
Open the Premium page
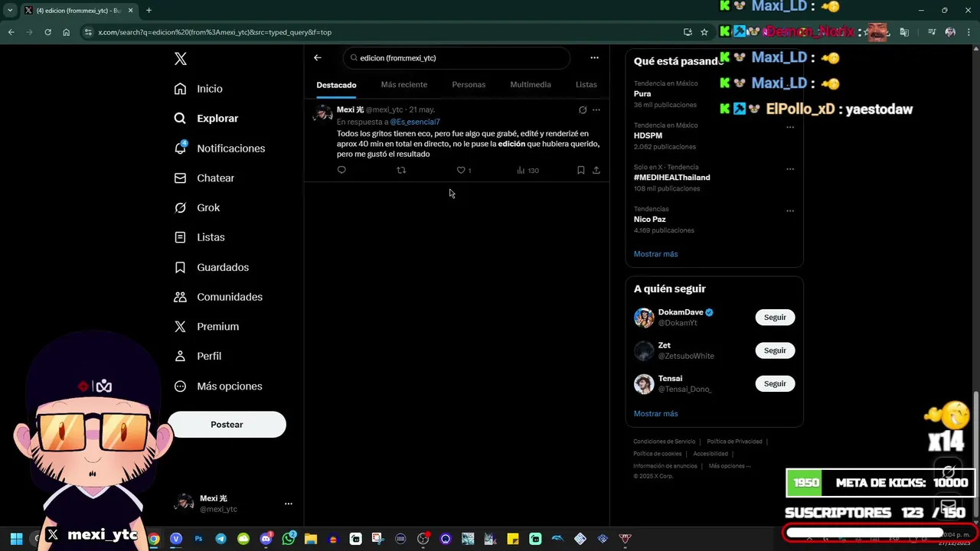pyautogui.click(x=206, y=327)
